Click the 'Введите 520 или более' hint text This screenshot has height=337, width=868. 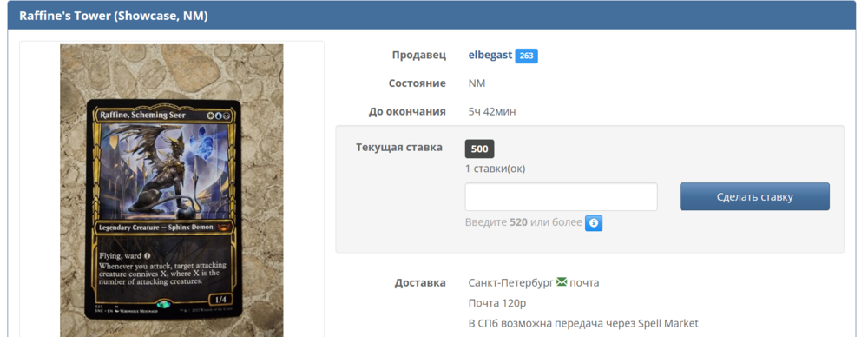pos(523,222)
